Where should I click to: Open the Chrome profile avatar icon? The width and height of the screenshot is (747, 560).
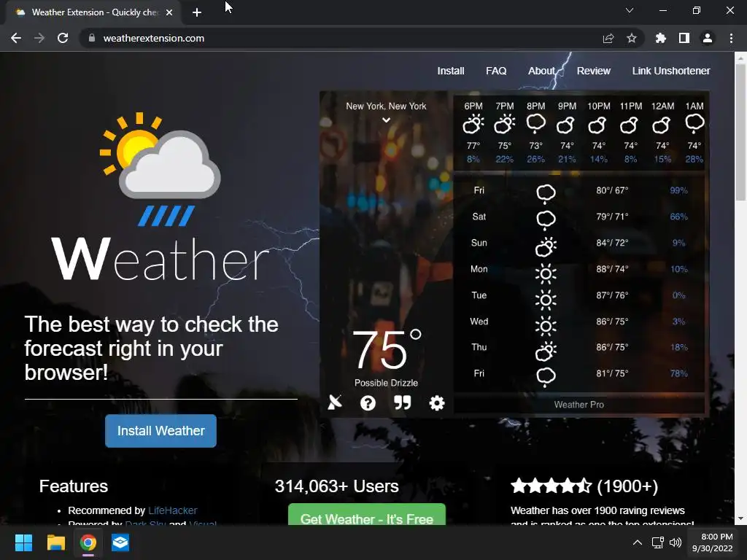(x=708, y=38)
